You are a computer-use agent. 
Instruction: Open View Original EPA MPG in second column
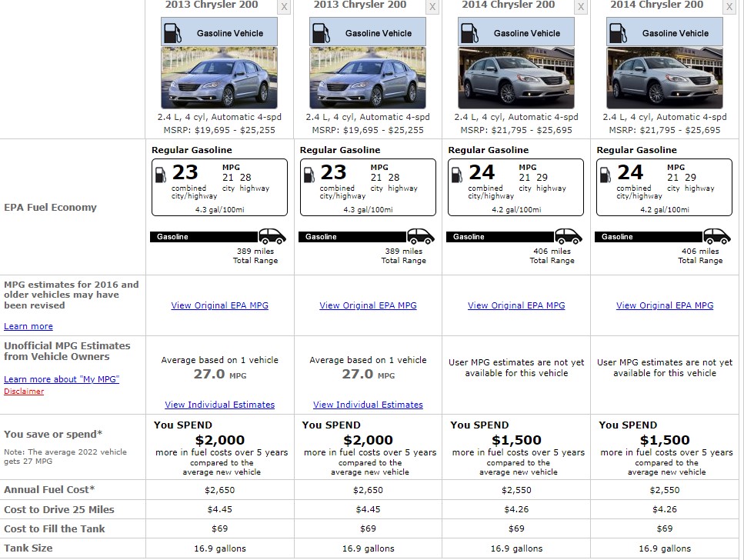click(369, 305)
